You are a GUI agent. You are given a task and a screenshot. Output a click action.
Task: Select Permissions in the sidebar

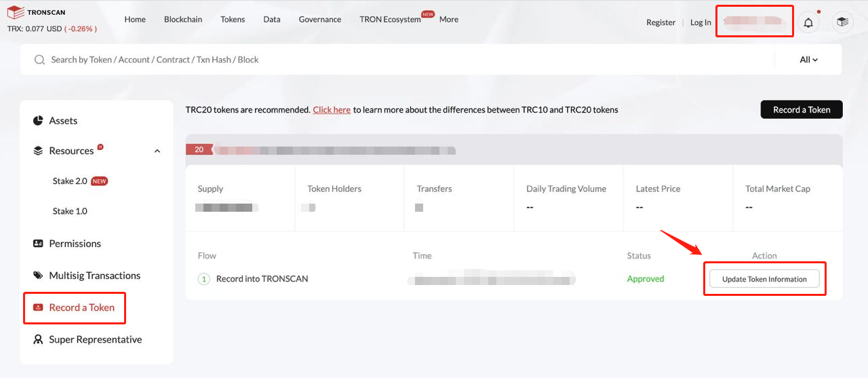75,244
